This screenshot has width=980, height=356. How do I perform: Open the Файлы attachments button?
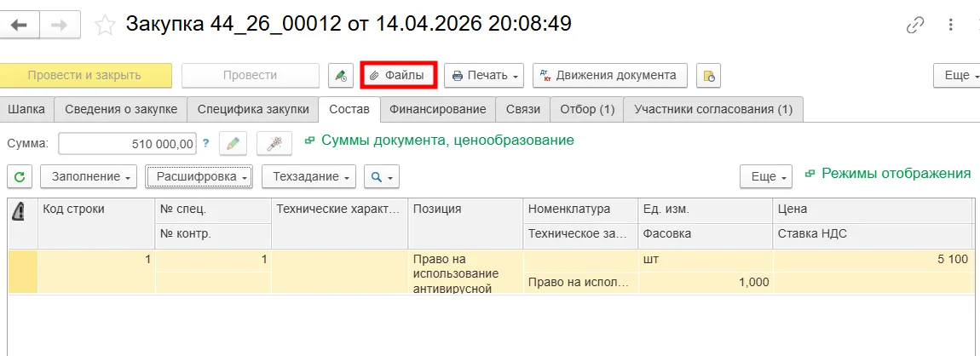point(399,76)
